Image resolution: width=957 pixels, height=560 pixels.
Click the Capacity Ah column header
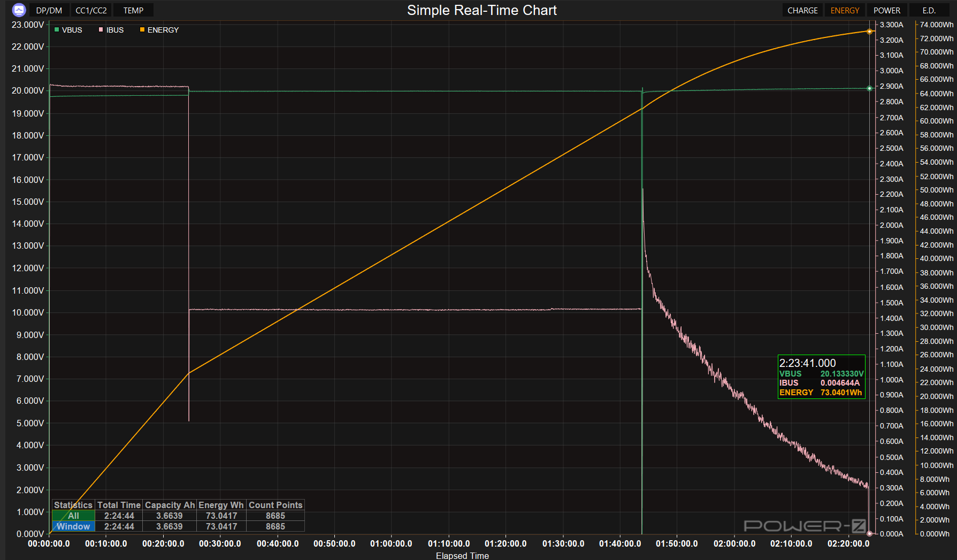click(170, 505)
